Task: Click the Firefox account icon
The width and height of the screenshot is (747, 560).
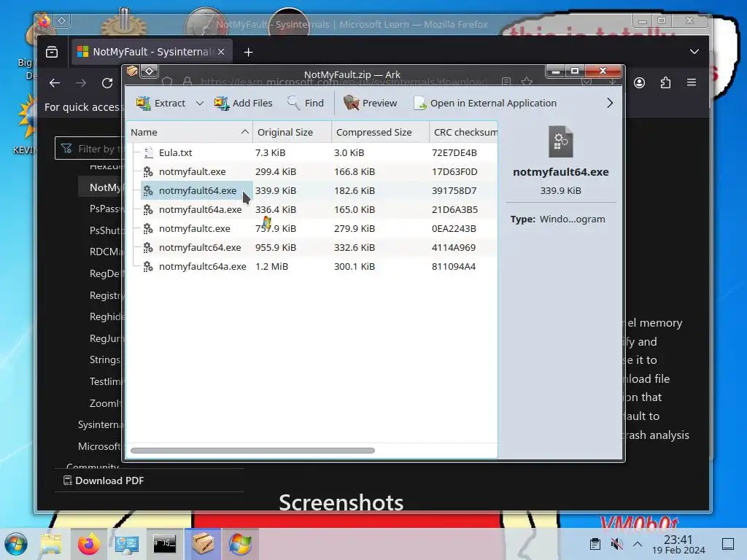Action: click(639, 83)
